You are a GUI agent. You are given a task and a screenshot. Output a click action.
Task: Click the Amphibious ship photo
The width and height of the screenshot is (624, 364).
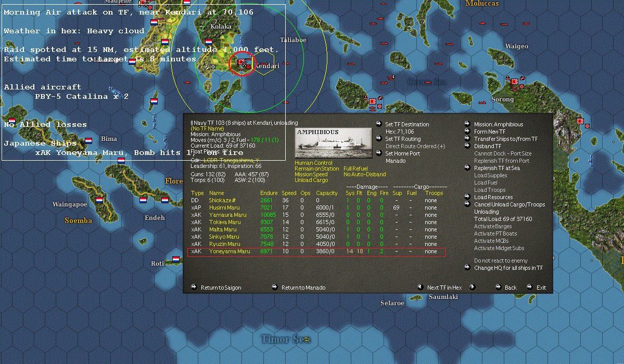click(x=334, y=143)
